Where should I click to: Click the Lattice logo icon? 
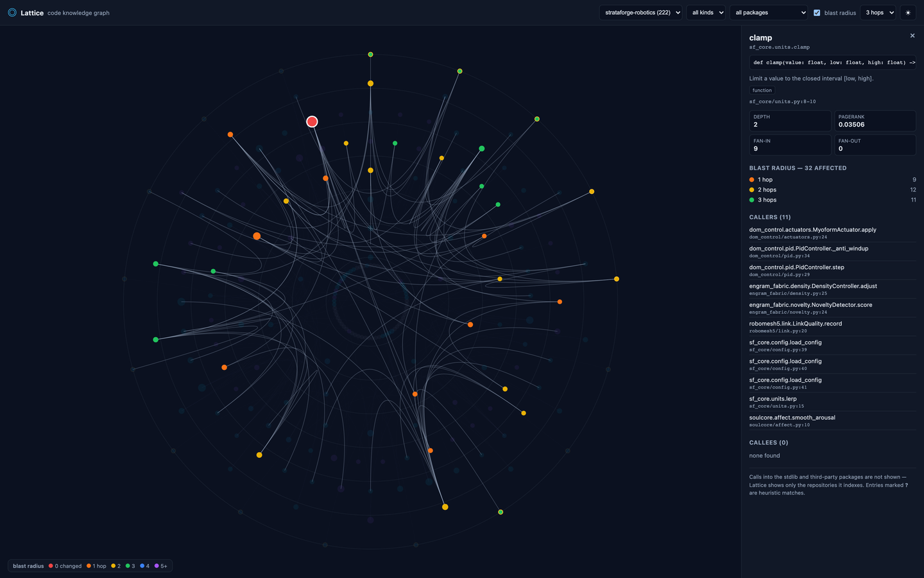pos(12,12)
